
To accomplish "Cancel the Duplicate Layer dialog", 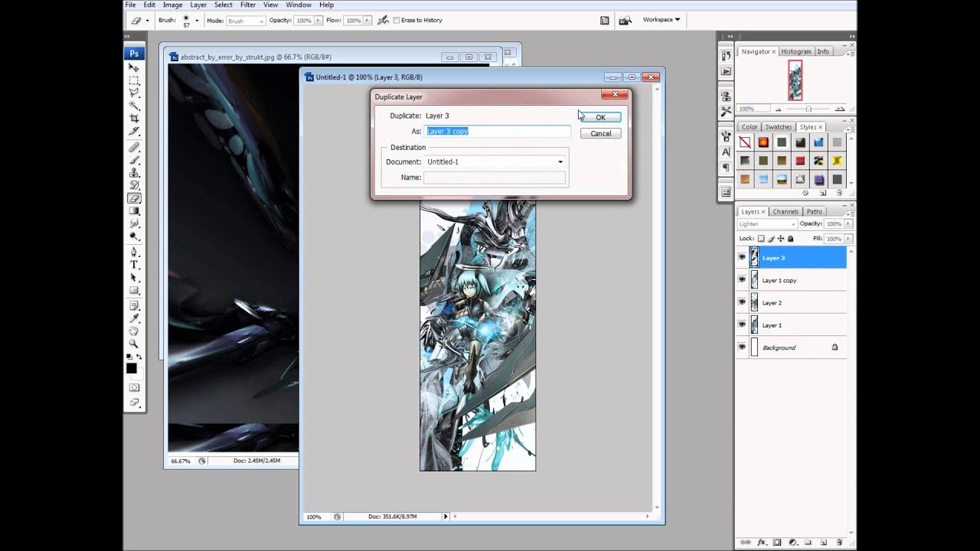I will click(x=600, y=133).
